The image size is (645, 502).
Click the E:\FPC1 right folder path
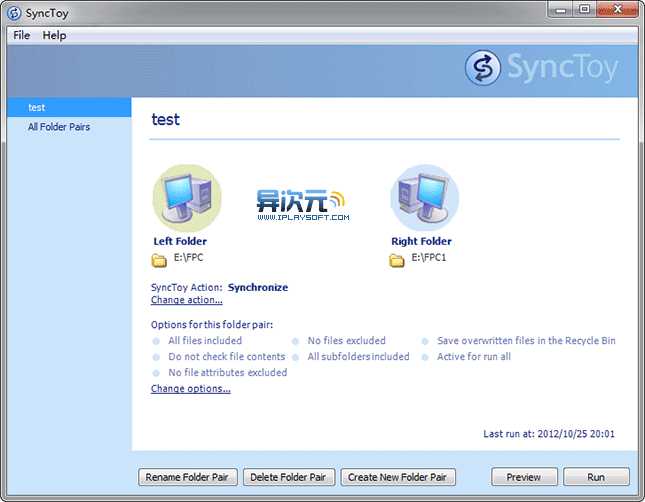429,258
